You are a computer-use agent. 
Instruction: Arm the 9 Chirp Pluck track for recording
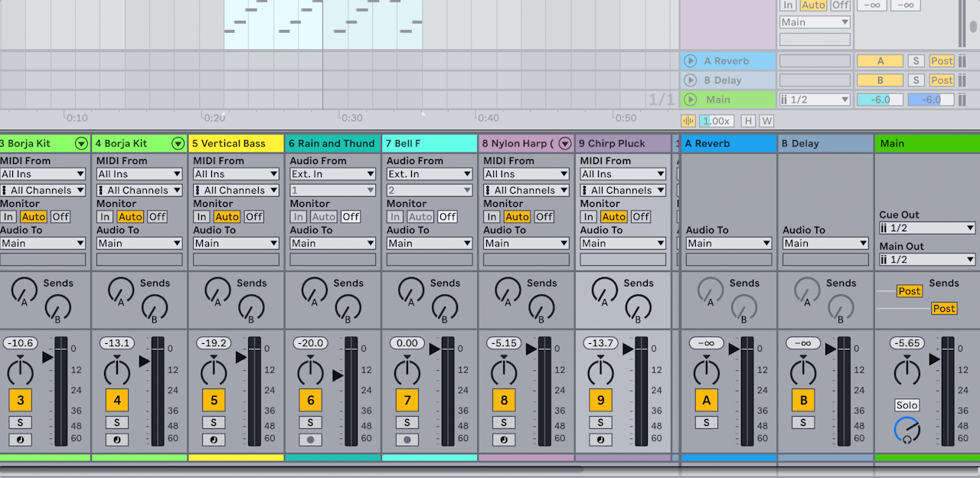(599, 439)
